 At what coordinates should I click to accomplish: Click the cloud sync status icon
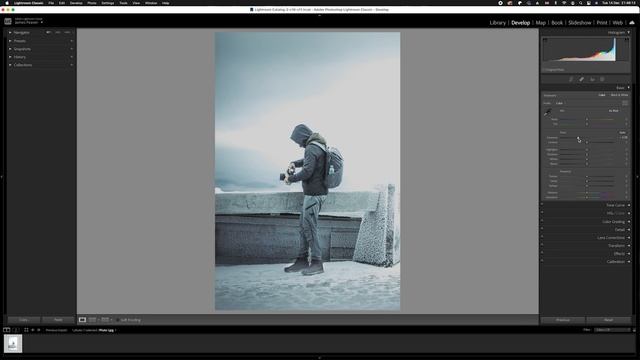point(632,22)
